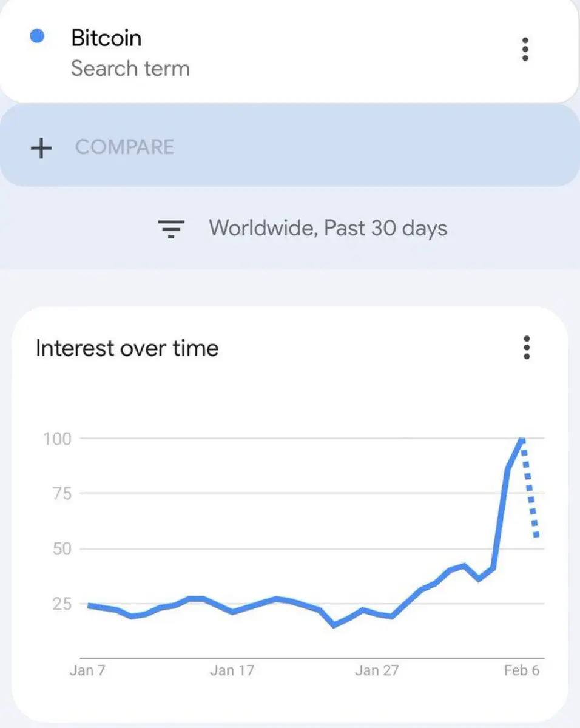Open the Bitcoin search term options menu
This screenshot has width=580, height=728.
click(x=525, y=49)
